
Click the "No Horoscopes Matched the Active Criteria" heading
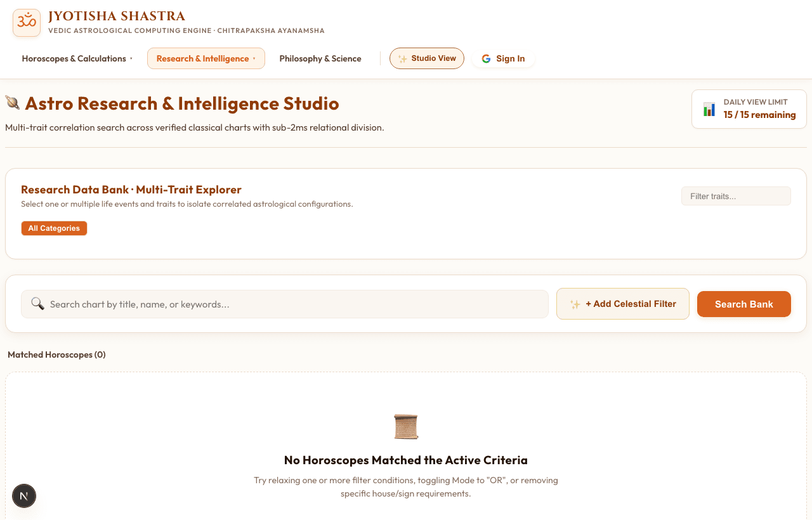(406, 460)
